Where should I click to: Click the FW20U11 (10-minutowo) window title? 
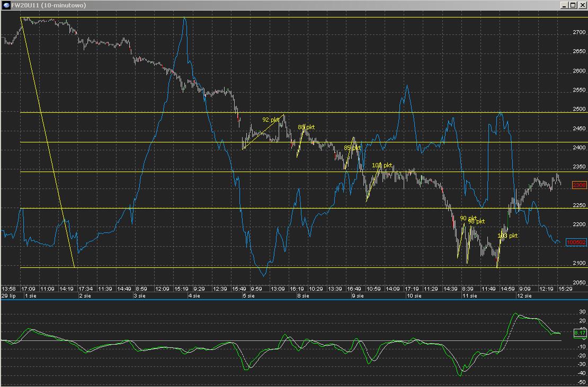(48, 5)
